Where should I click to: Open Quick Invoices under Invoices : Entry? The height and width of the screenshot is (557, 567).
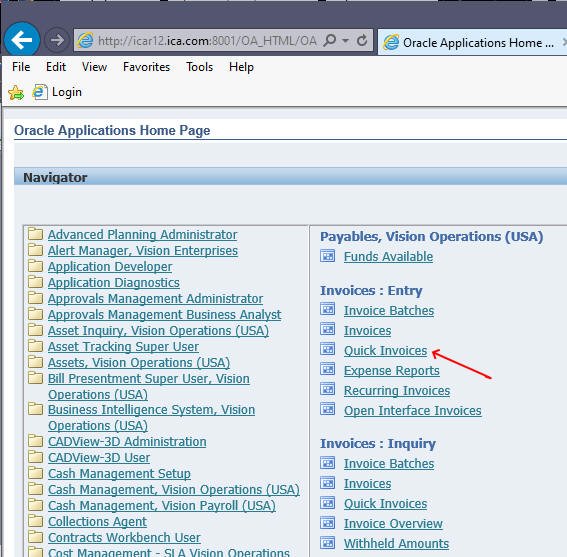click(385, 350)
